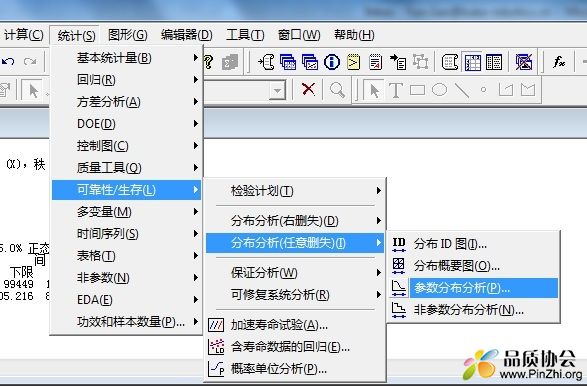Expand 方差分析(A) submenu

click(x=126, y=102)
